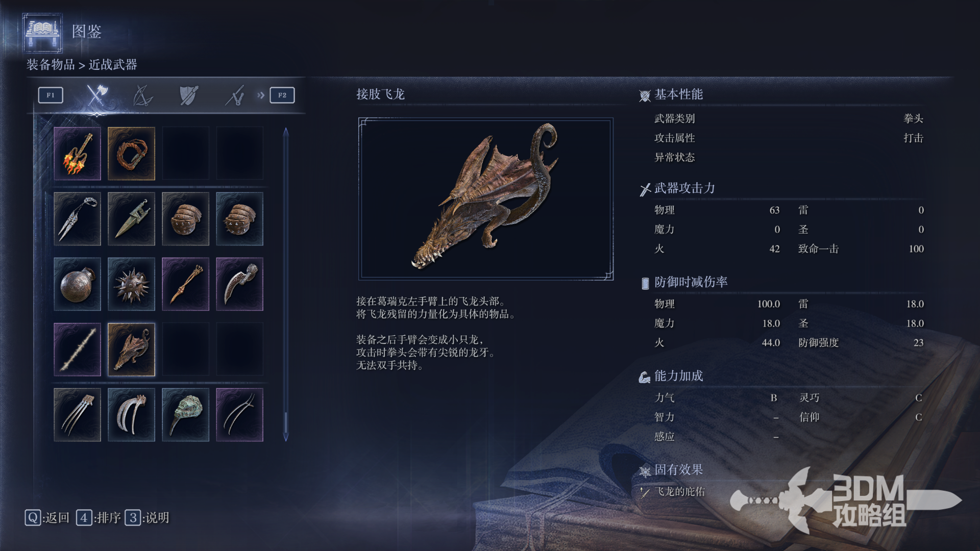Open the shield category tab
This screenshot has height=551, width=980.
pos(188,95)
